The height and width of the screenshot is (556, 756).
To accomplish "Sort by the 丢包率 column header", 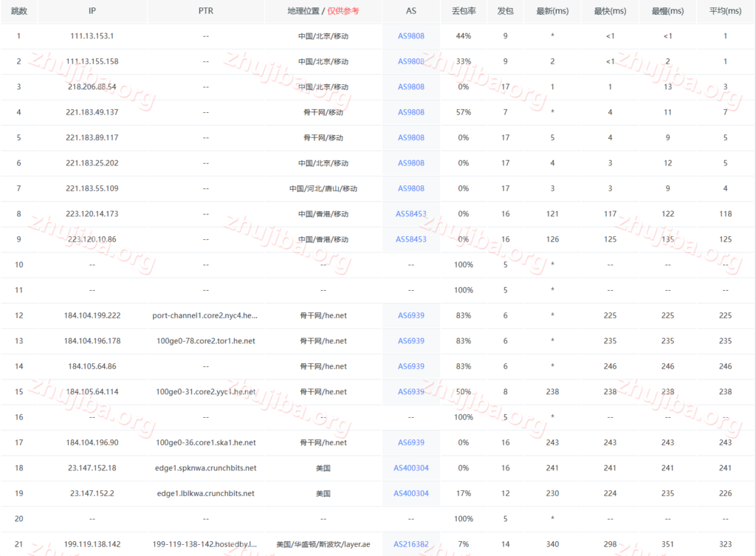I will click(463, 11).
